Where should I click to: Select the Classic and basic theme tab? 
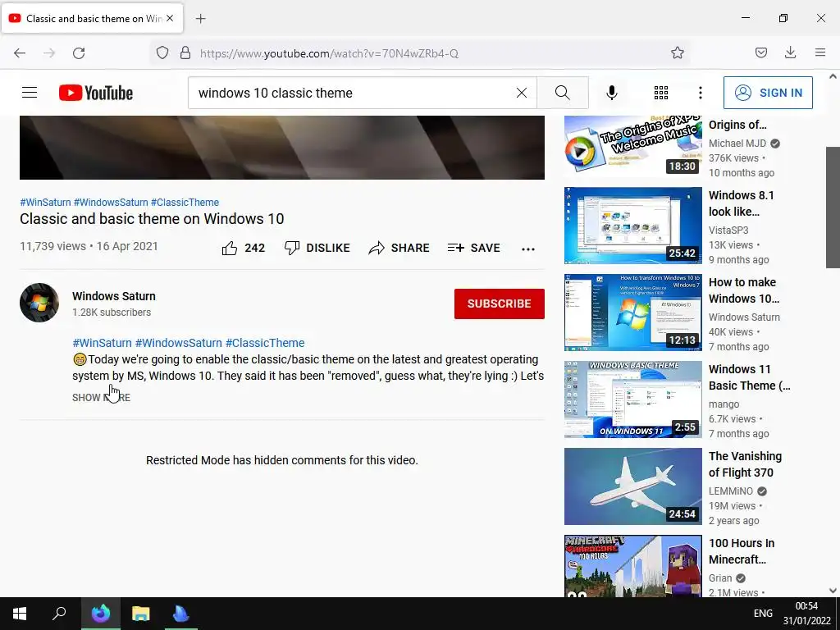(92, 18)
